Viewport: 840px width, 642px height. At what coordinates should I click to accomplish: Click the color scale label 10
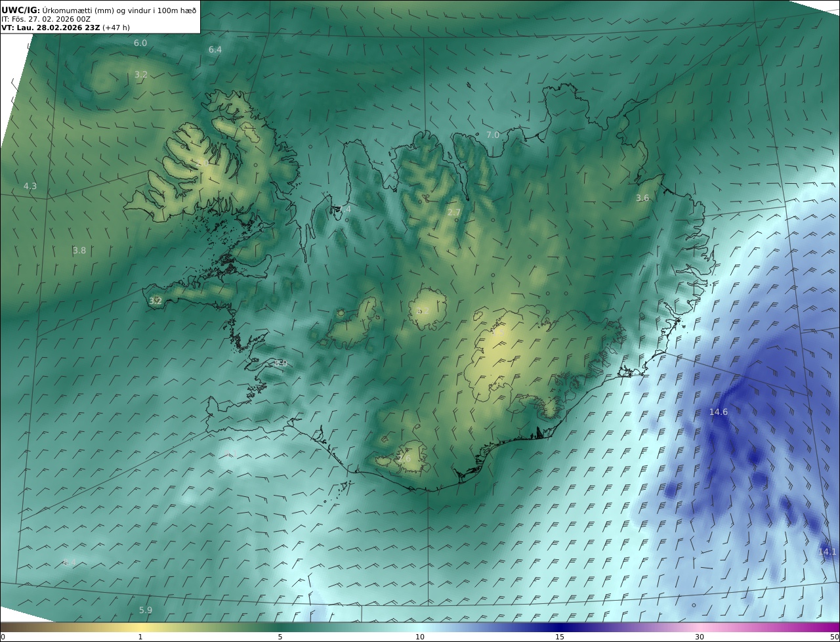coord(420,637)
